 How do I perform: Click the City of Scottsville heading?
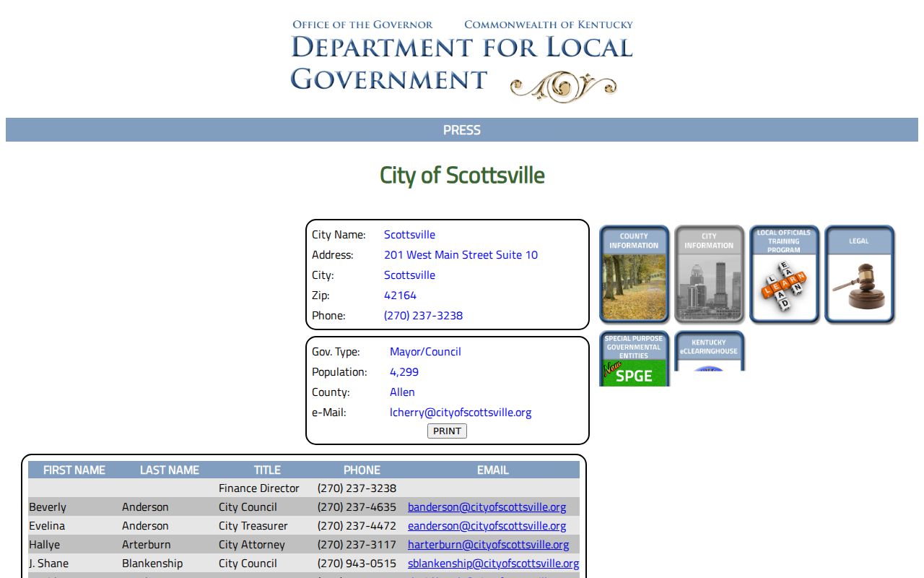[462, 176]
